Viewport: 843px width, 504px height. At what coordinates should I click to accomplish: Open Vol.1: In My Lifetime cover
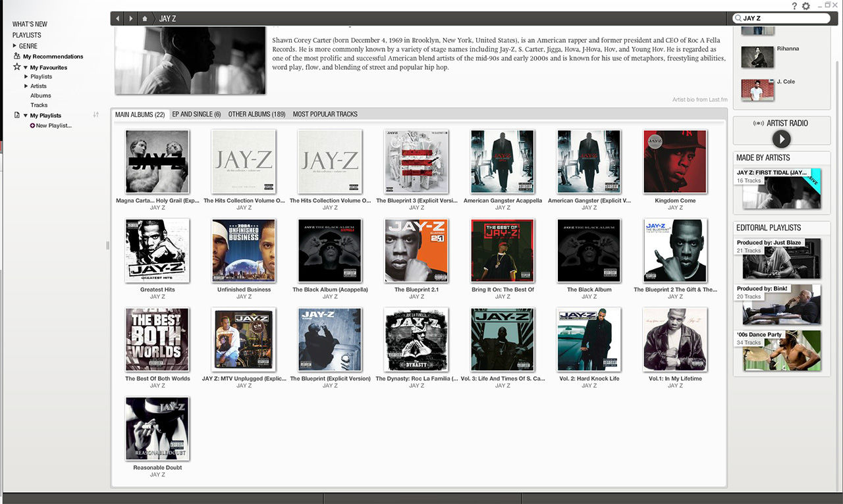point(675,340)
